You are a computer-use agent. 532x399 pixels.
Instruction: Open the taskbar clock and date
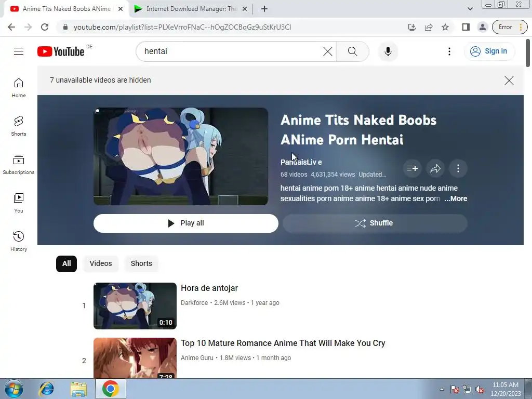click(x=506, y=389)
